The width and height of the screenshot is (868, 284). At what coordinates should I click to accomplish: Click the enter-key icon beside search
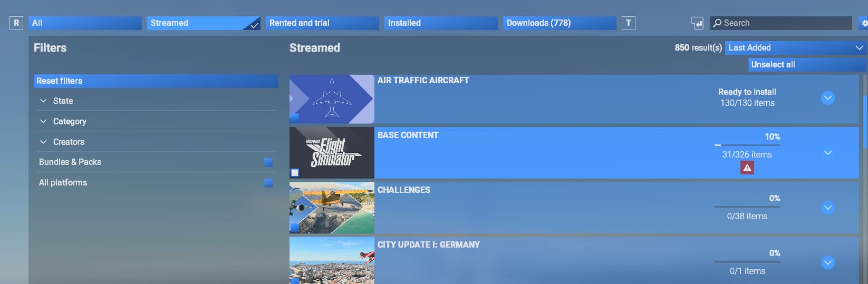pos(697,23)
